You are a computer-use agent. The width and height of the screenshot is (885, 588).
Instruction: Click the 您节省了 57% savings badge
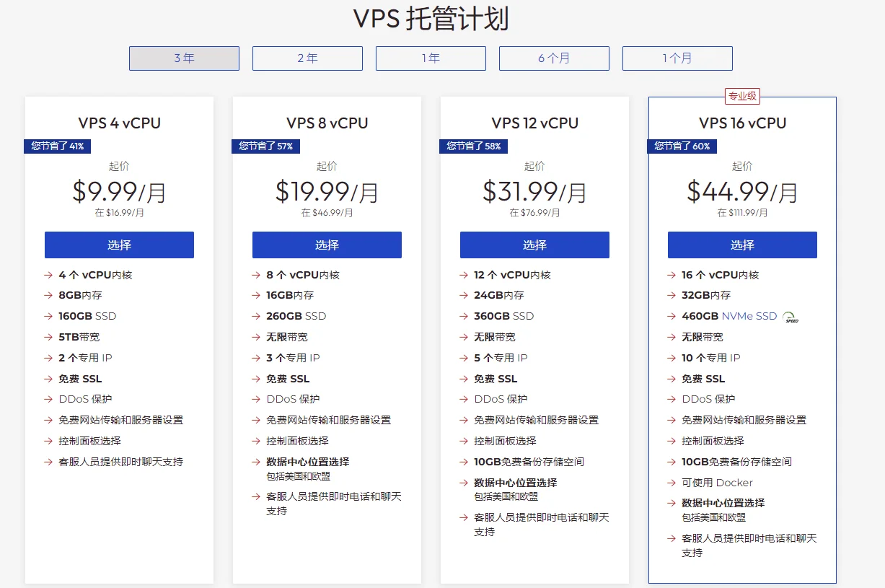(x=265, y=146)
